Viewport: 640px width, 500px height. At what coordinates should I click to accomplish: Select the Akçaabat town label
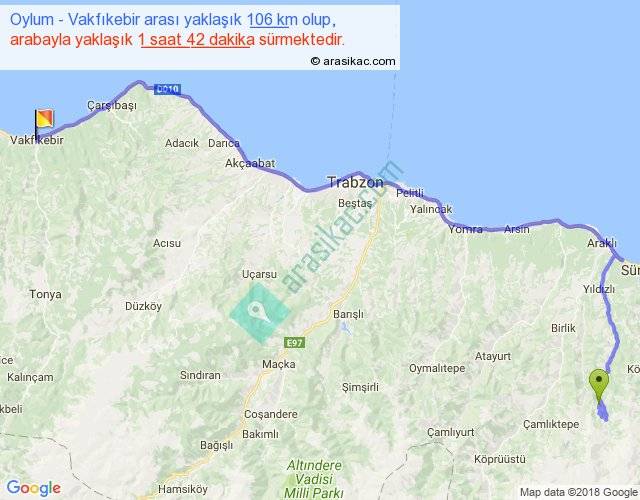tap(249, 162)
